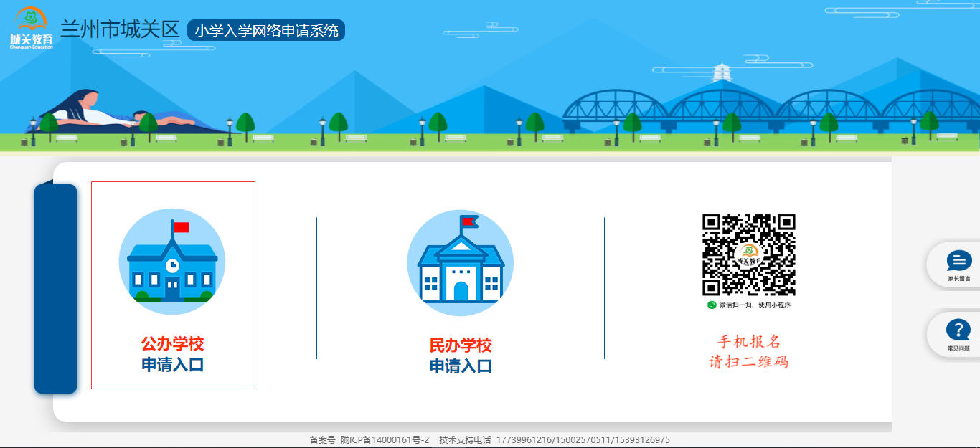The height and width of the screenshot is (448, 980).
Task: Click the 城关教育 logo icon
Action: pyautogui.click(x=32, y=29)
